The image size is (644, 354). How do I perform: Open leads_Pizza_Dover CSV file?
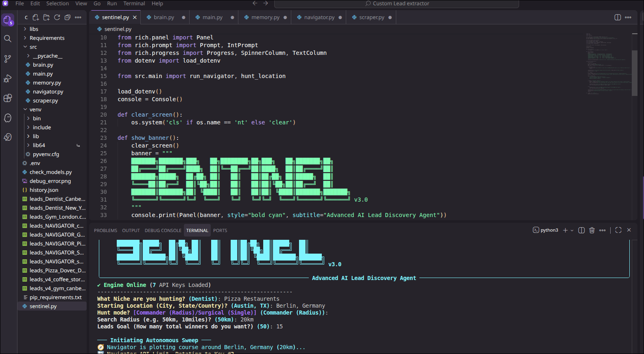click(52, 270)
